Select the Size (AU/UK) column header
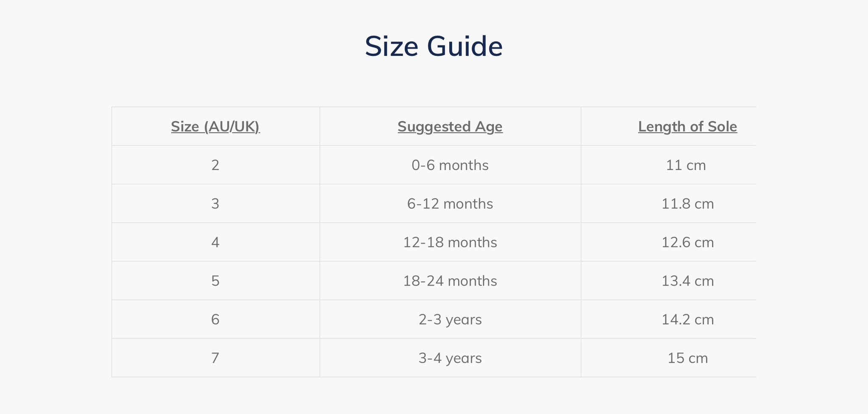Screen dimensions: 868x414 click(215, 126)
